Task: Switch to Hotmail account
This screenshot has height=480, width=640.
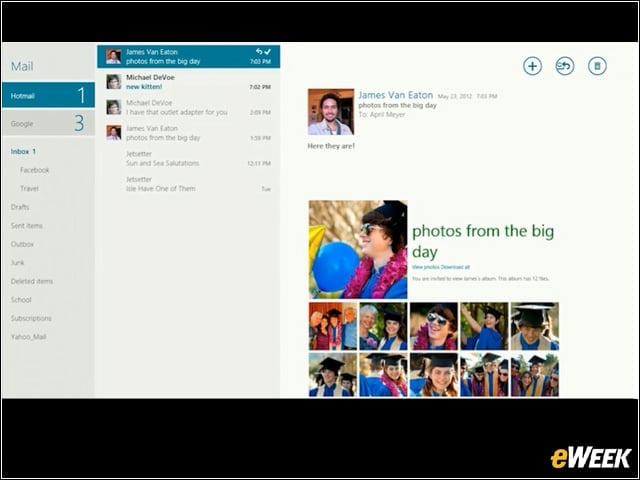Action: point(49,95)
